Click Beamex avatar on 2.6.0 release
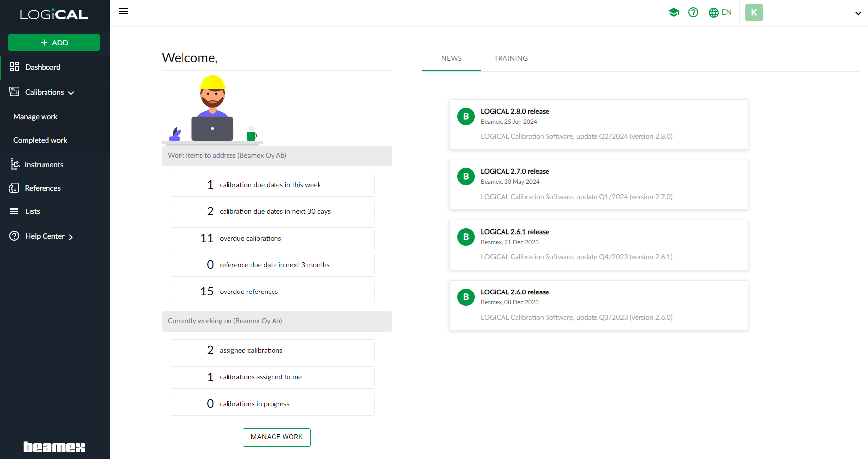This screenshot has width=868, height=459. coord(466,297)
